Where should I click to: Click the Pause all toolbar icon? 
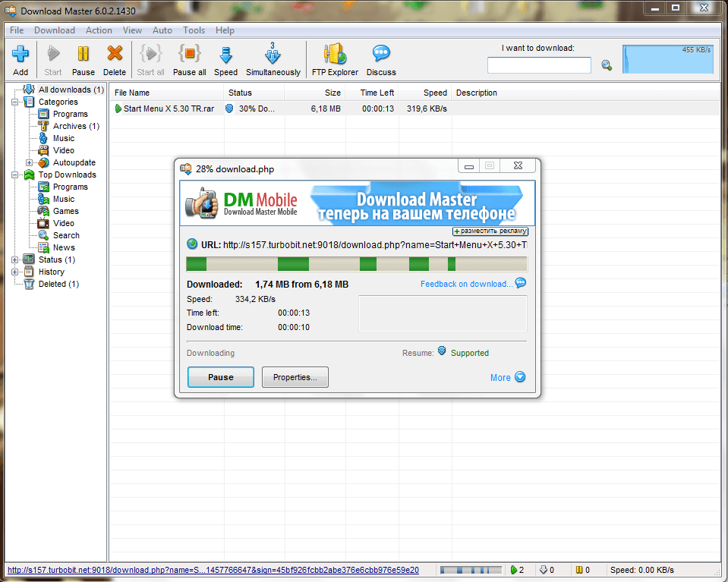(189, 55)
